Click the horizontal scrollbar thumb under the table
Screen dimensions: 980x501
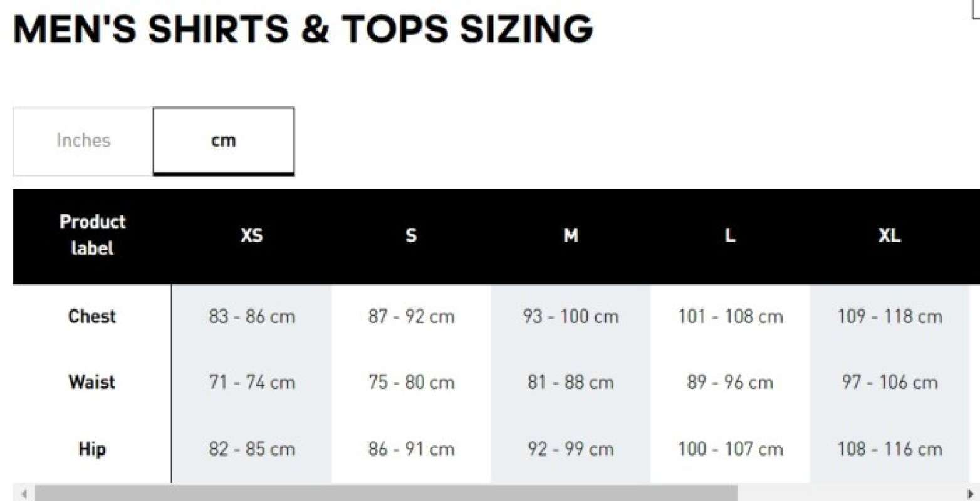click(385, 493)
